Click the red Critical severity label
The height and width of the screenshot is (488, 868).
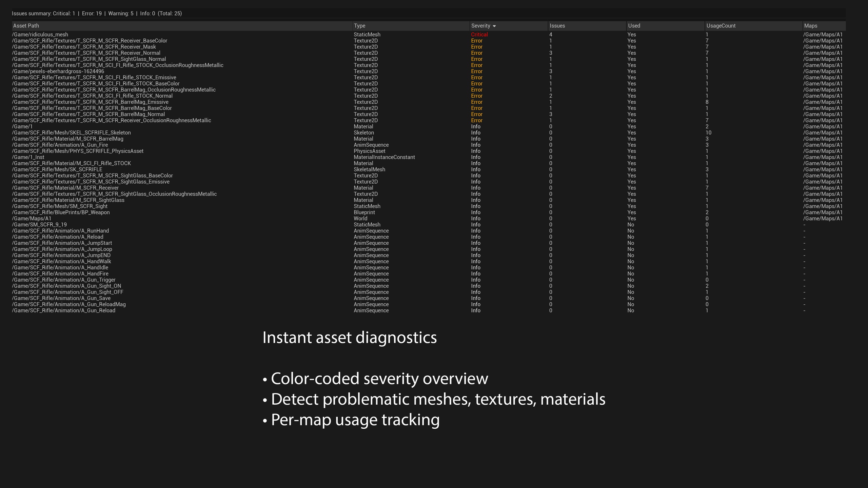point(479,35)
